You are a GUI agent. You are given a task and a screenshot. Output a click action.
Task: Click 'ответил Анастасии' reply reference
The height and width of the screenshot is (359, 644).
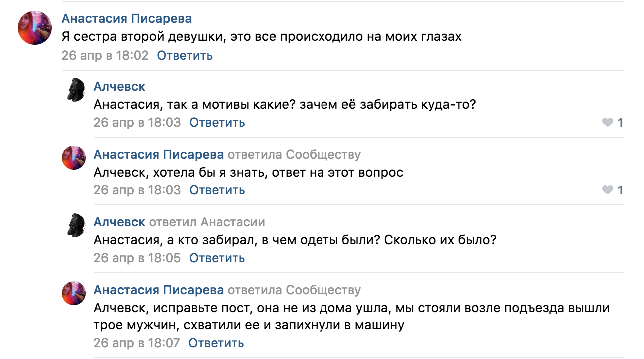click(207, 222)
